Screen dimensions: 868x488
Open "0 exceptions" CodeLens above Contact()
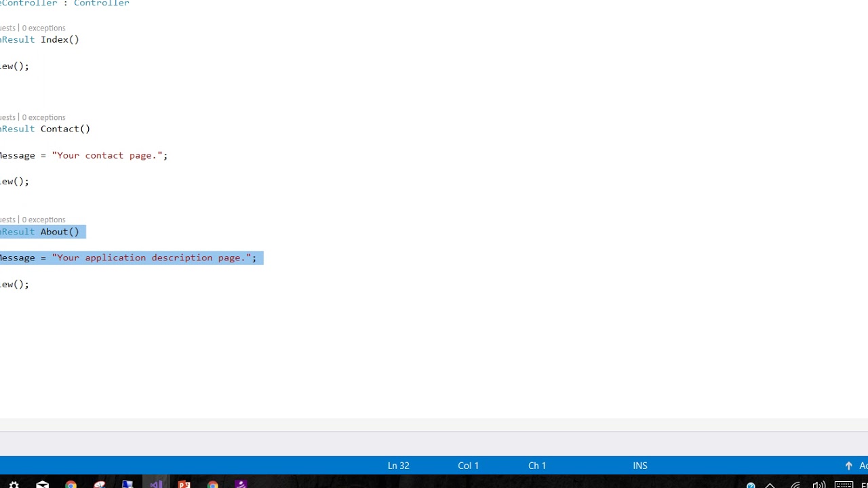(43, 117)
